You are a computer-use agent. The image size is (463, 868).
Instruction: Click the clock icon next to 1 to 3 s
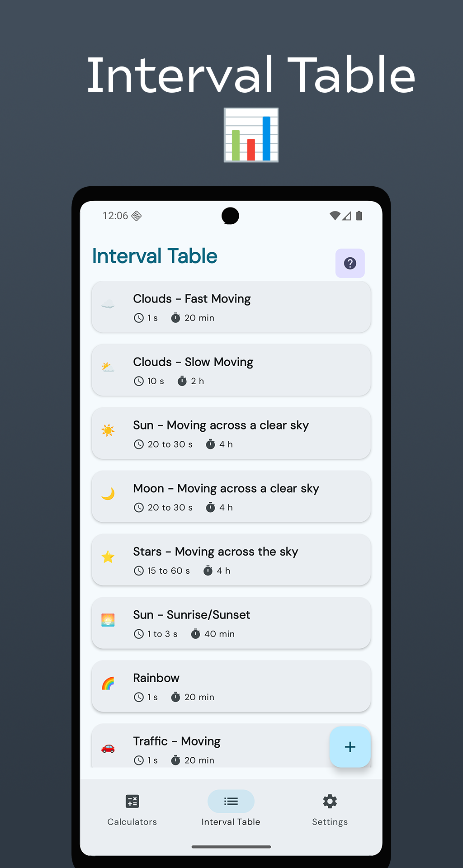point(139,634)
